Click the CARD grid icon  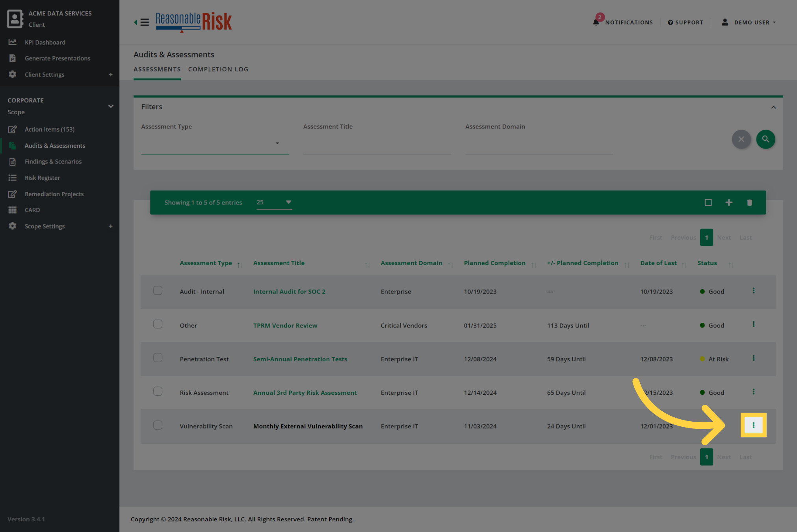click(x=13, y=210)
